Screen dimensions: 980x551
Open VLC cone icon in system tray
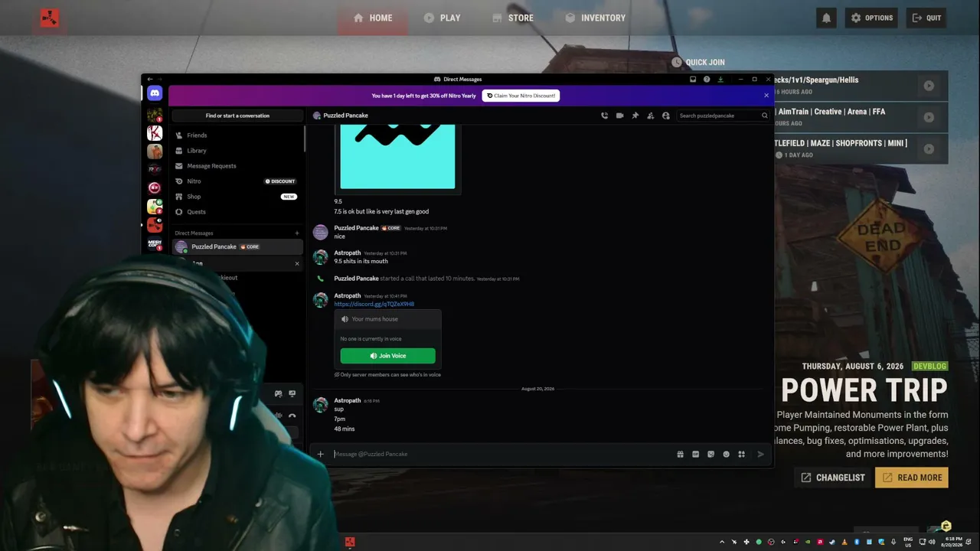click(844, 542)
